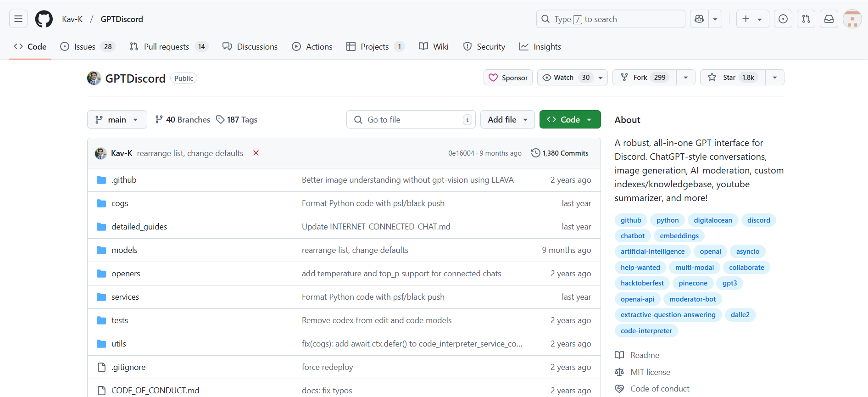868x397 pixels.
Task: Click the MIT license scales icon
Action: [619, 372]
